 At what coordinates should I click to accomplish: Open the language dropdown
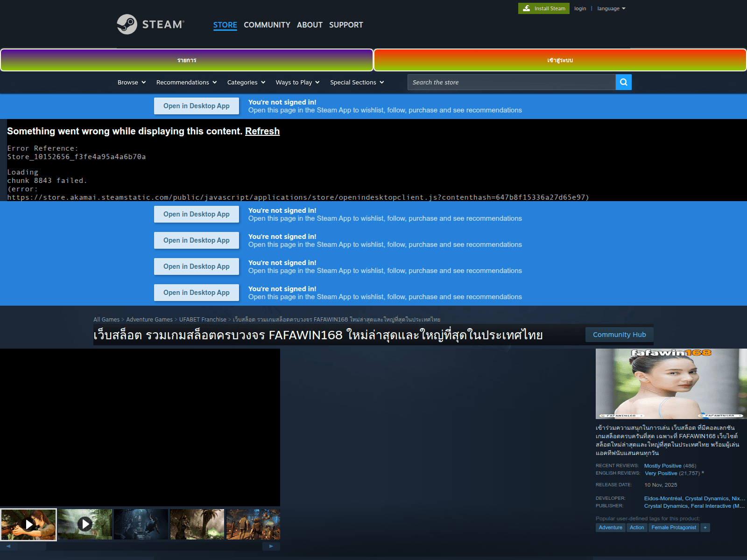[x=611, y=8]
